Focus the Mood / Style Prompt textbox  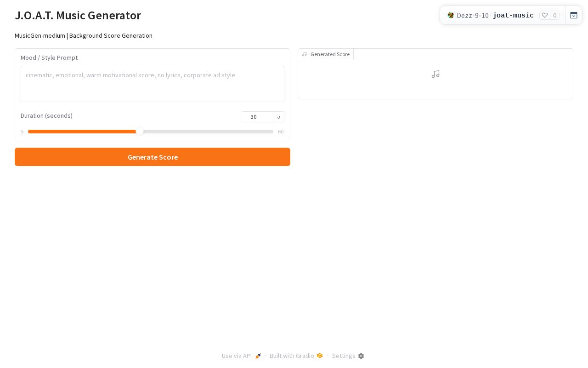pyautogui.click(x=153, y=84)
